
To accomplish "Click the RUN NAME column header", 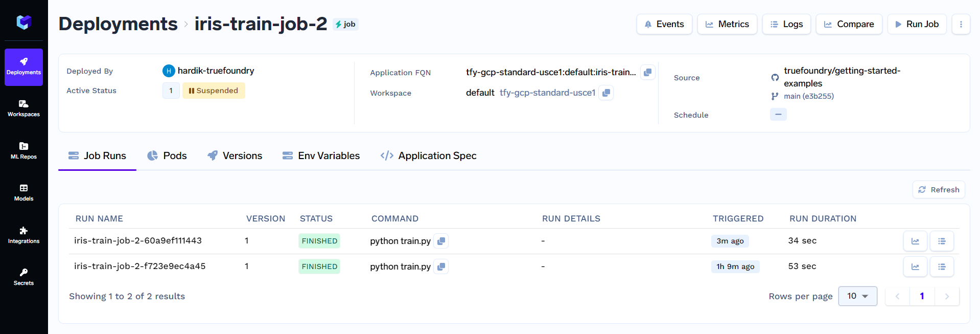I will 99,218.
